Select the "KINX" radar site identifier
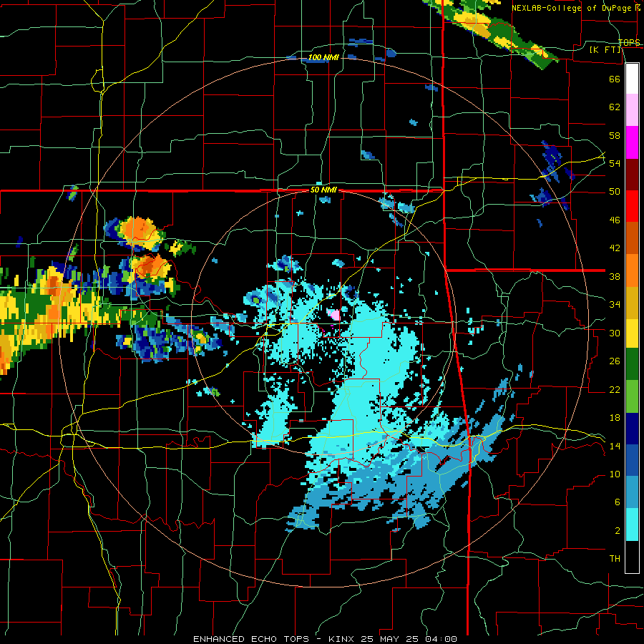The height and width of the screenshot is (644, 644). click(x=342, y=639)
